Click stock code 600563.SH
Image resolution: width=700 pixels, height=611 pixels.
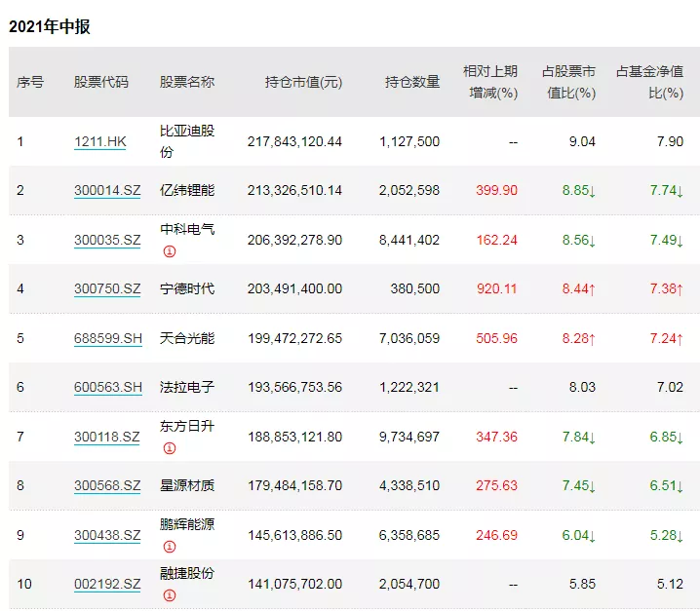pyautogui.click(x=108, y=388)
